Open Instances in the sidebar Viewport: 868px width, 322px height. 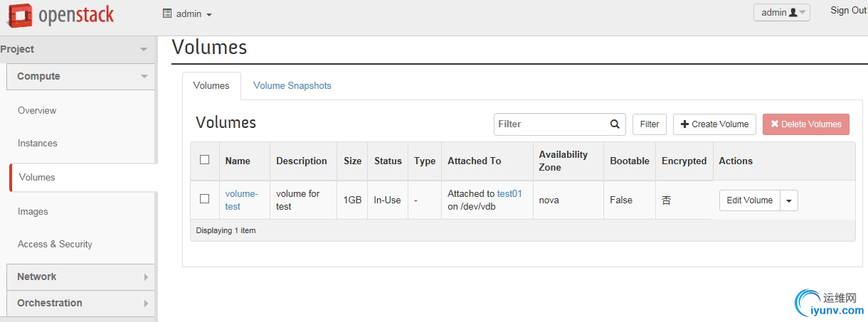click(38, 144)
